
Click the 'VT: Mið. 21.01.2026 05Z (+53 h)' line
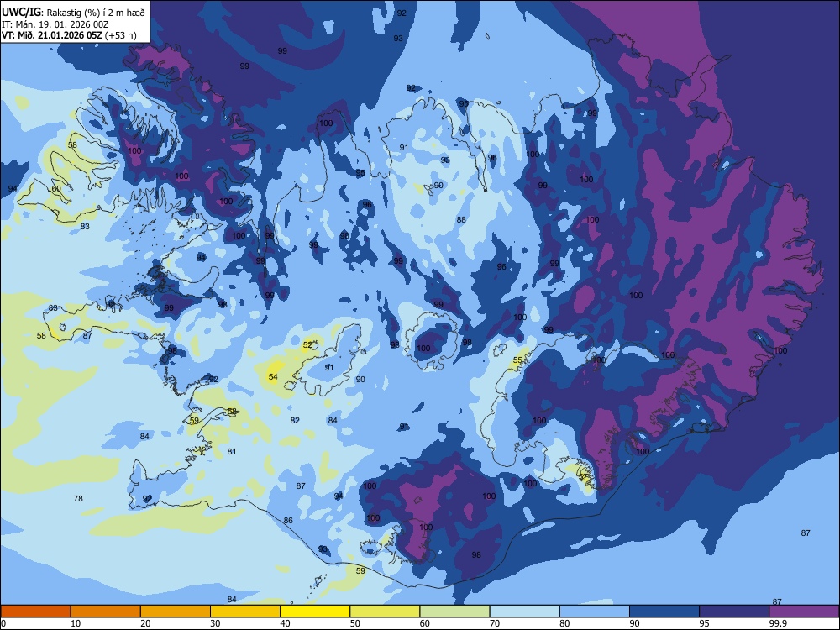(69, 35)
